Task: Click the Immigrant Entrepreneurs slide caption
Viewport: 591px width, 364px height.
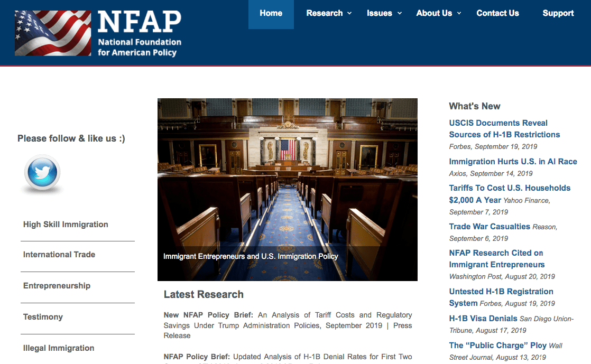Action: coord(251,256)
